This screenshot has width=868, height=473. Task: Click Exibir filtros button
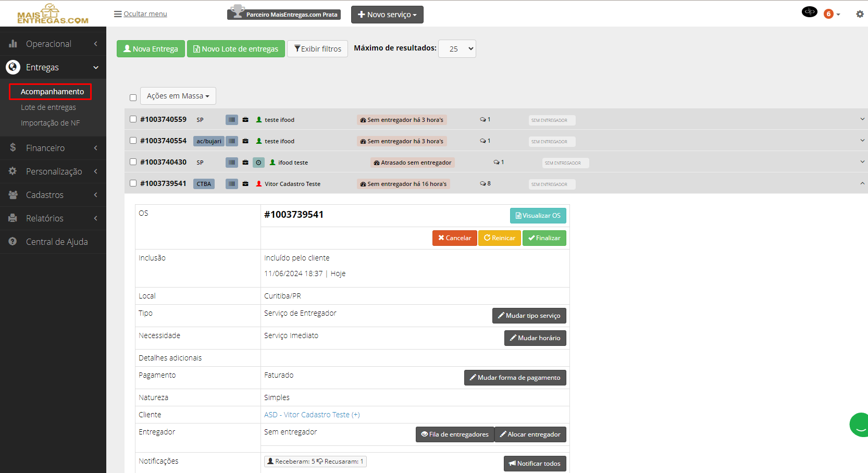click(x=317, y=48)
